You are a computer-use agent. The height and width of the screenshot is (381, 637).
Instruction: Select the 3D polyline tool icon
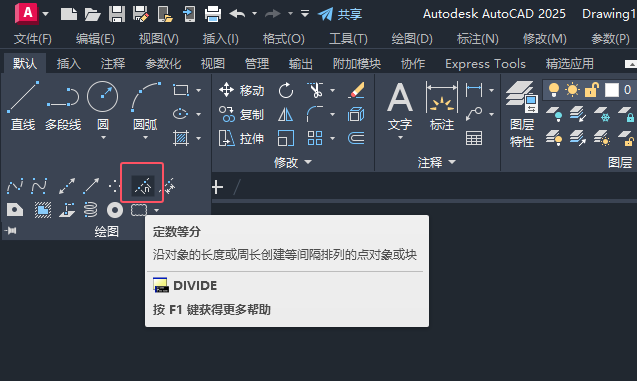tap(67, 210)
